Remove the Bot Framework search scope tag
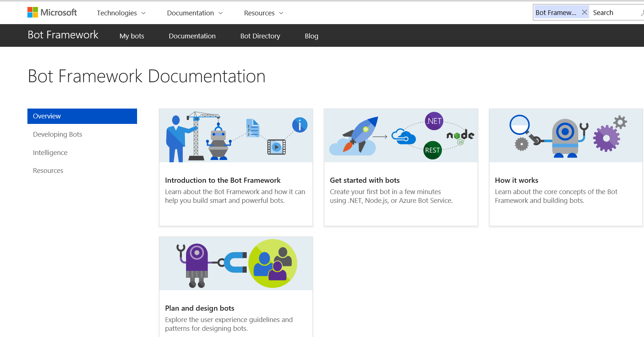 click(584, 12)
